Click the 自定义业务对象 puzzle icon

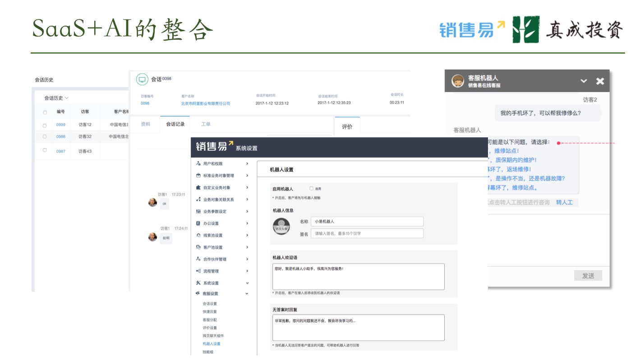click(198, 187)
